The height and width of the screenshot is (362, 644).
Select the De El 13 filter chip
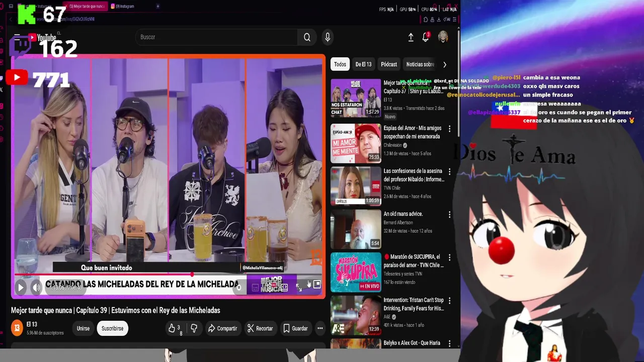point(363,64)
